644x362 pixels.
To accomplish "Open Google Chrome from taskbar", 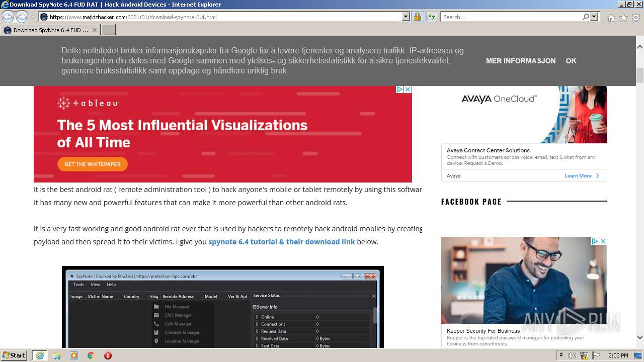I will click(x=91, y=355).
